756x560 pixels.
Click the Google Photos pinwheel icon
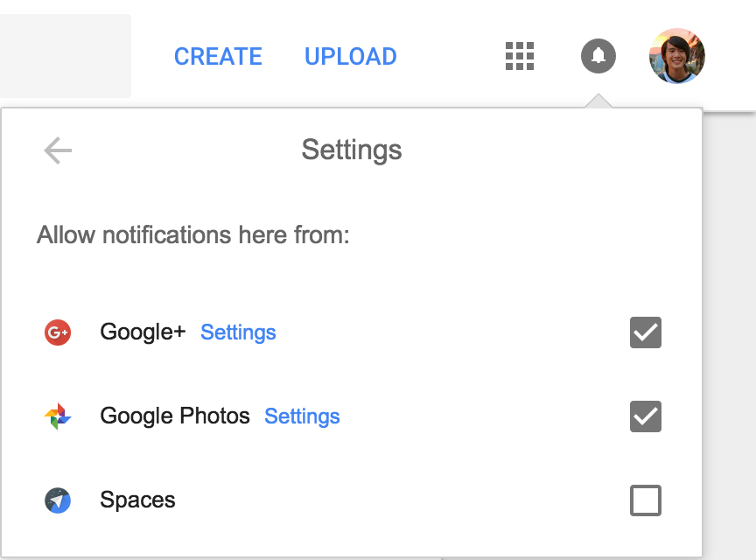pyautogui.click(x=55, y=416)
